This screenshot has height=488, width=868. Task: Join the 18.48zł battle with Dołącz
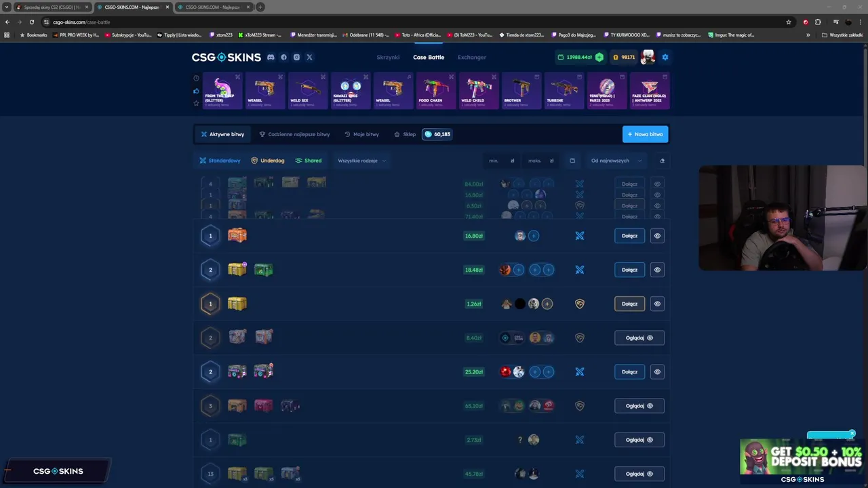click(629, 270)
